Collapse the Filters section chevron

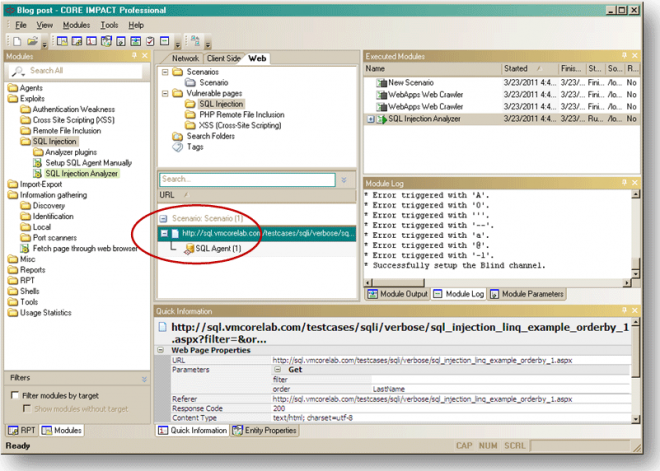[x=144, y=379]
